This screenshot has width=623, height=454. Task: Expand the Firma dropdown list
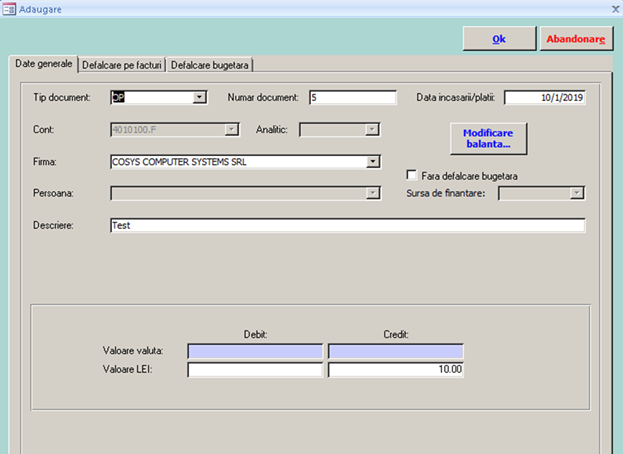tap(373, 161)
